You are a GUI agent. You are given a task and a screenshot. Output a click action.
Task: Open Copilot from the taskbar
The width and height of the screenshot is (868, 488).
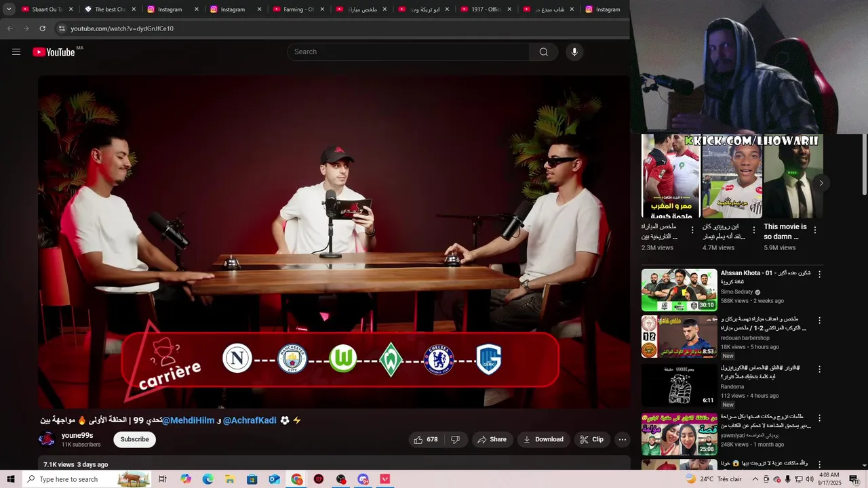tap(186, 479)
